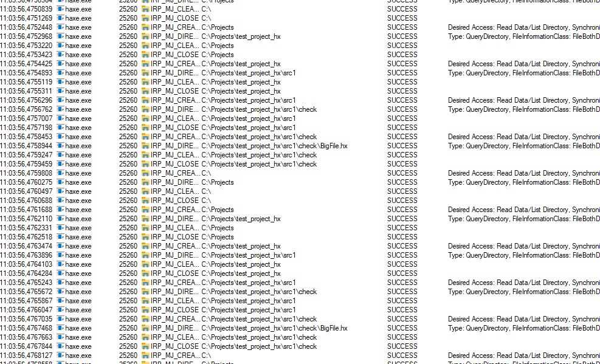Click the file system icon in row 11:03:56,4768127
Viewport: 600px width, 364px height.
point(145,355)
